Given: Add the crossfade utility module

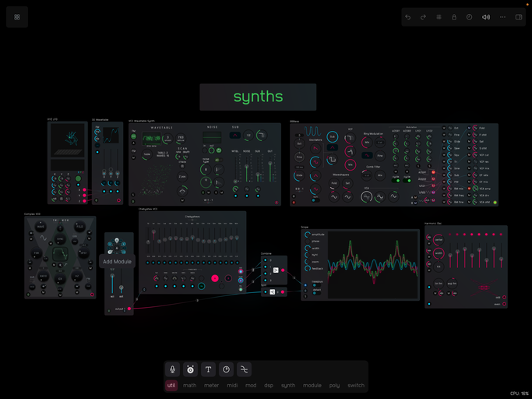Looking at the screenshot, I should pos(244,369).
